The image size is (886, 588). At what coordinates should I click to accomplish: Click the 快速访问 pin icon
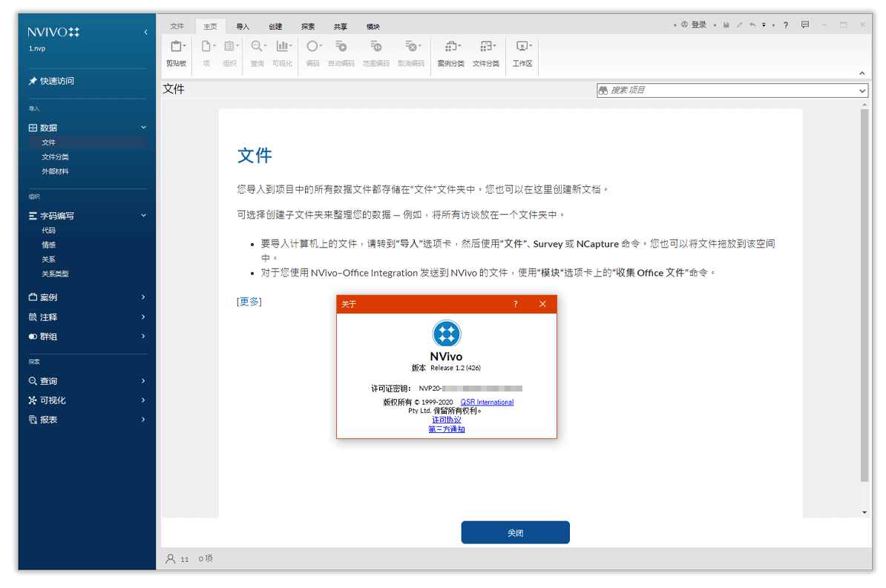33,81
